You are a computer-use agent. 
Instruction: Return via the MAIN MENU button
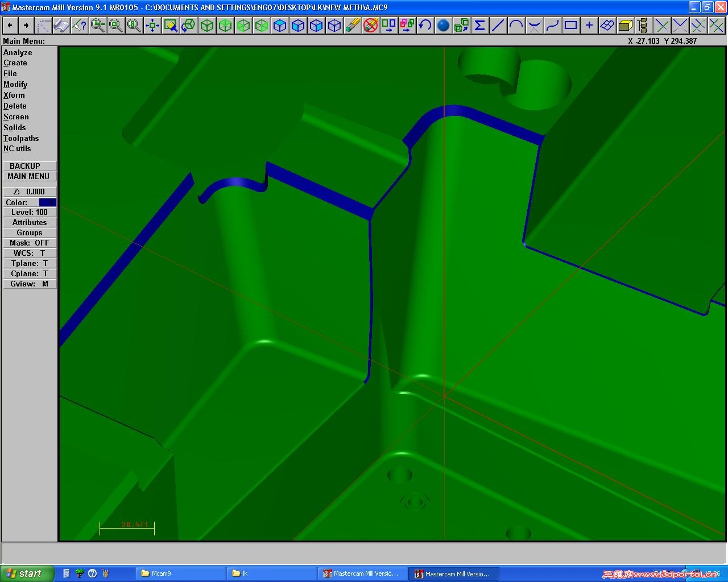tap(30, 176)
